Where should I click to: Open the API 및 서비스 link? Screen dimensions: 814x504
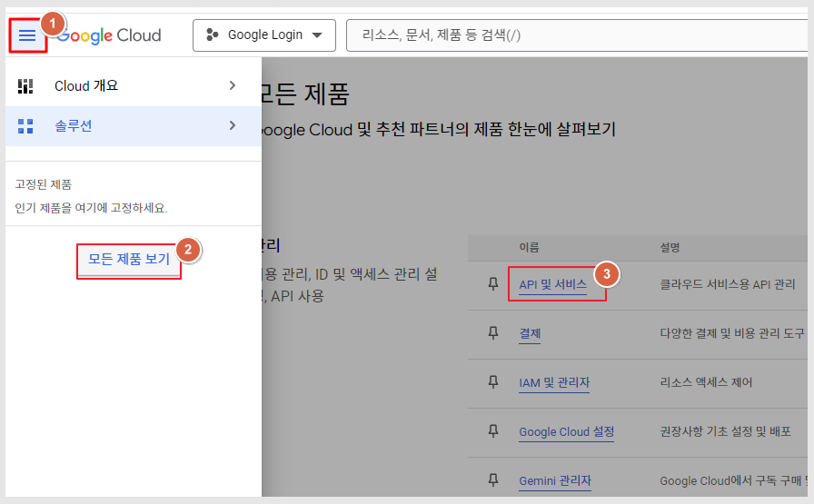(x=552, y=284)
